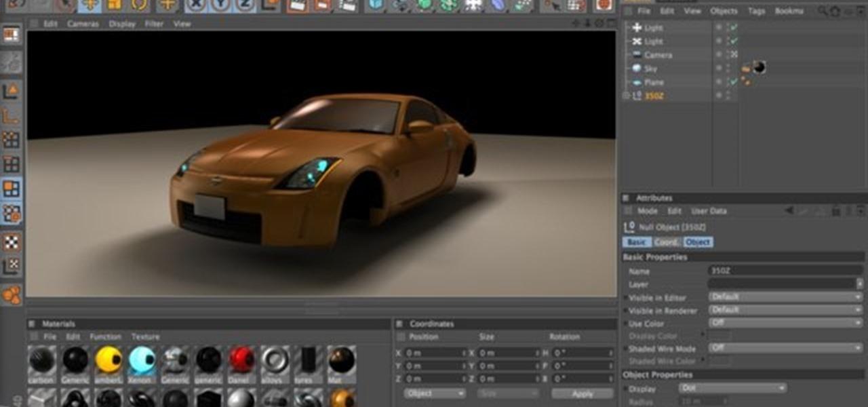Image resolution: width=868 pixels, height=407 pixels.
Task: Select the Polygons mode icon on left toolbar
Action: (x=12, y=189)
